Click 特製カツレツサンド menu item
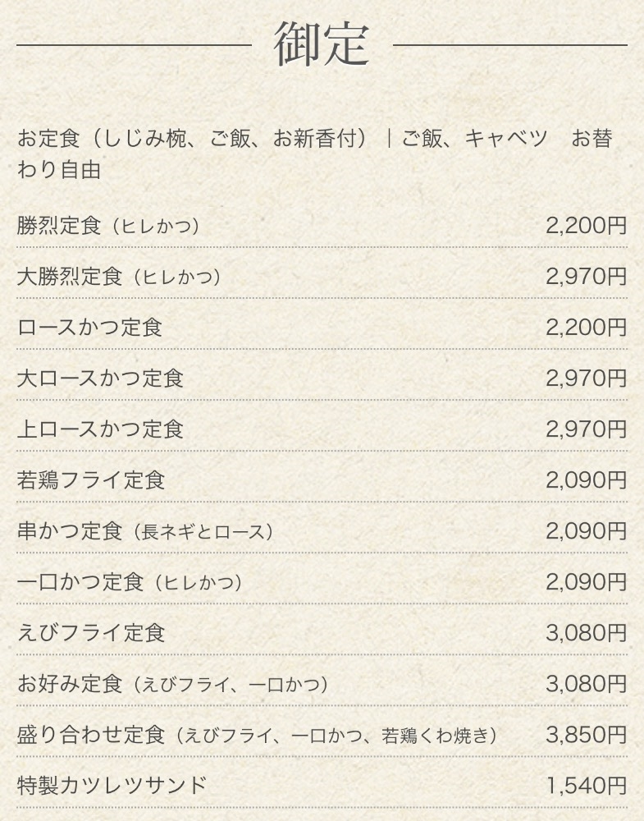This screenshot has width=644, height=821. tap(112, 786)
